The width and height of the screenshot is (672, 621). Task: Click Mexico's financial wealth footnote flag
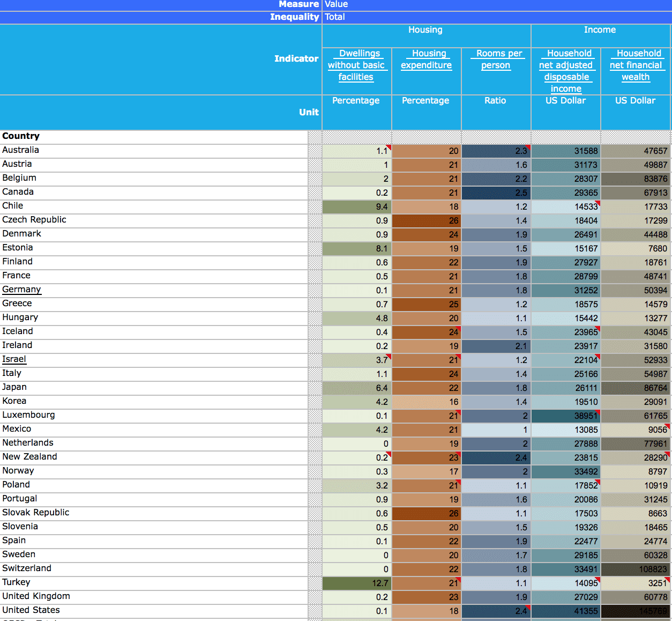click(669, 426)
